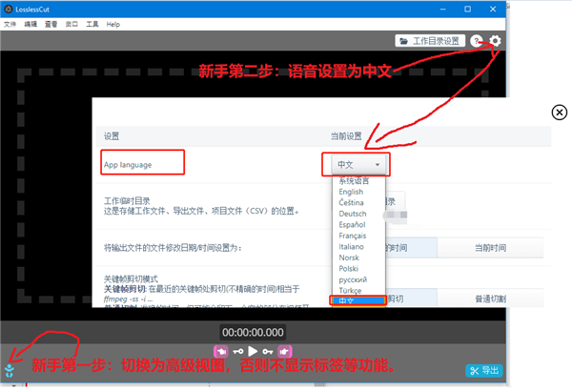Click the 当前设置 column header
572x392 pixels.
346,136
